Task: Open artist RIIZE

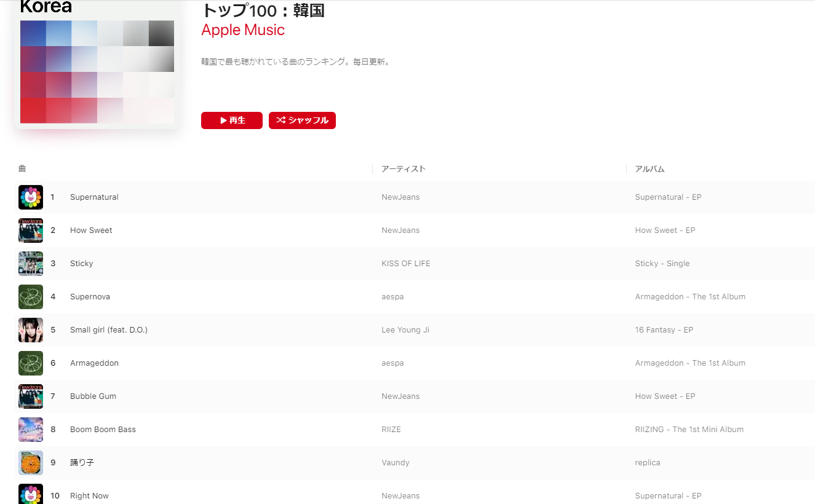Action: [x=391, y=430]
